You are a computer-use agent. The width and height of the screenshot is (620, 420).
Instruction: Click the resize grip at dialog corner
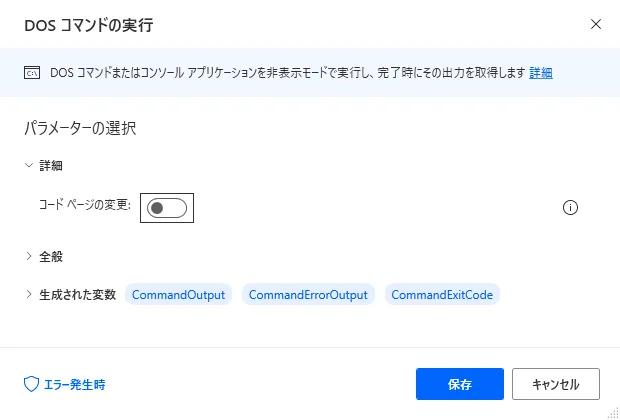[612, 412]
